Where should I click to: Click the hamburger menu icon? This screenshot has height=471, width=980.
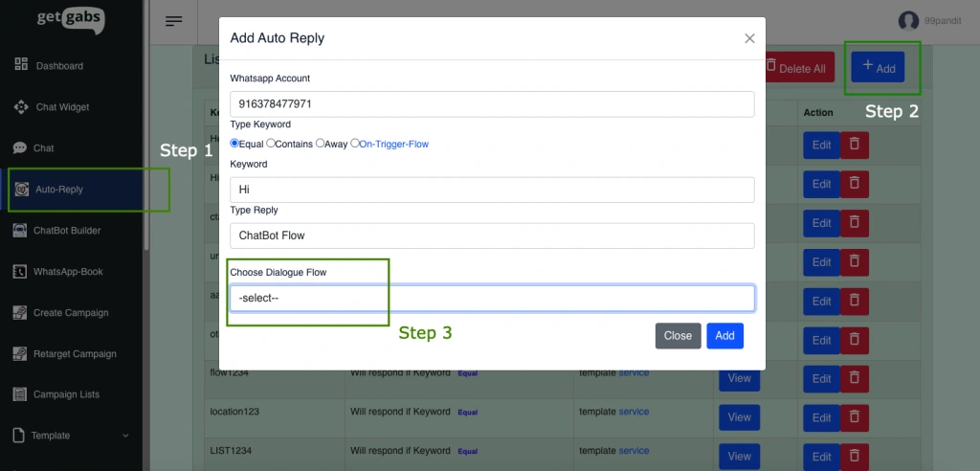(173, 21)
